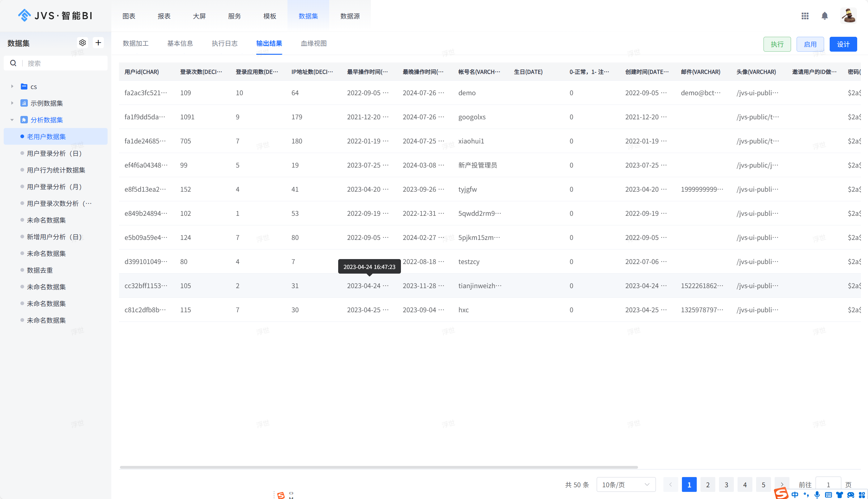868x499 pixels.
Task: Expand the 示例数据集 tree node
Action: tap(12, 103)
